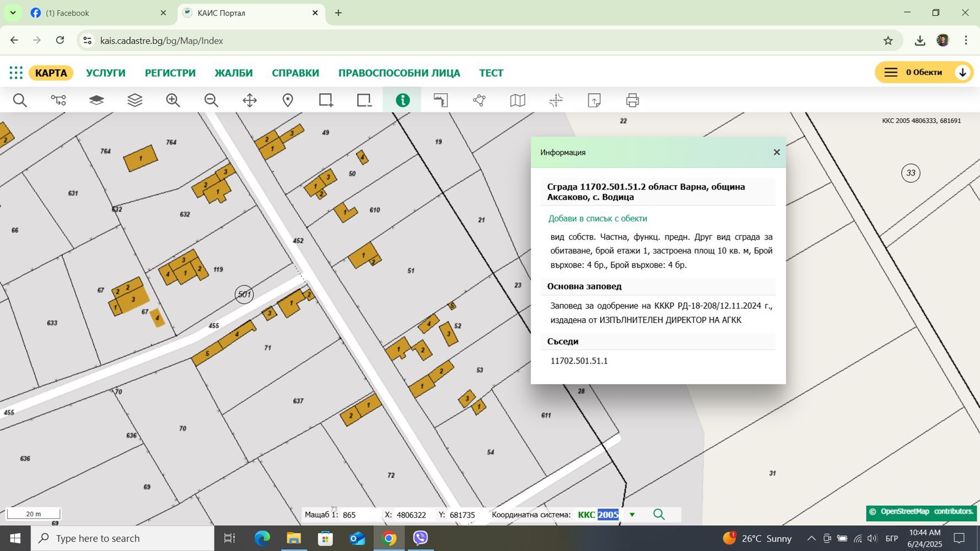Open Viber from the taskbar
This screenshot has height=551, width=980.
tap(421, 538)
